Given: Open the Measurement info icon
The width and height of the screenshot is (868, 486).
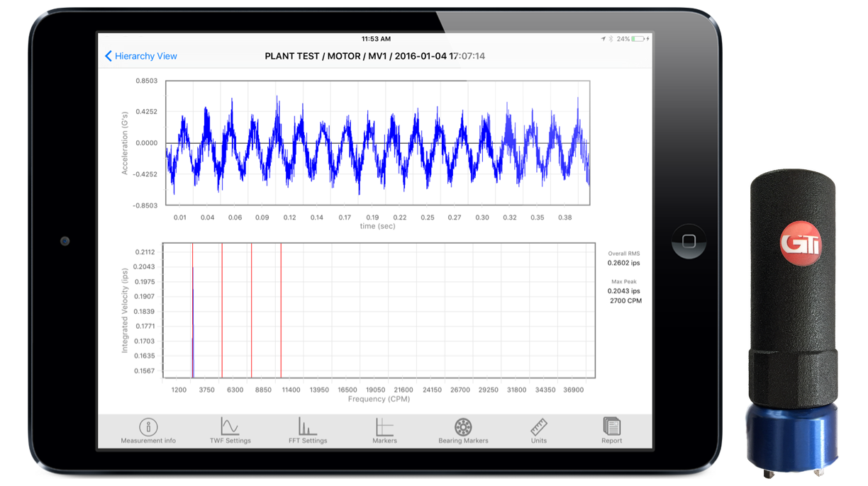Looking at the screenshot, I should [148, 426].
